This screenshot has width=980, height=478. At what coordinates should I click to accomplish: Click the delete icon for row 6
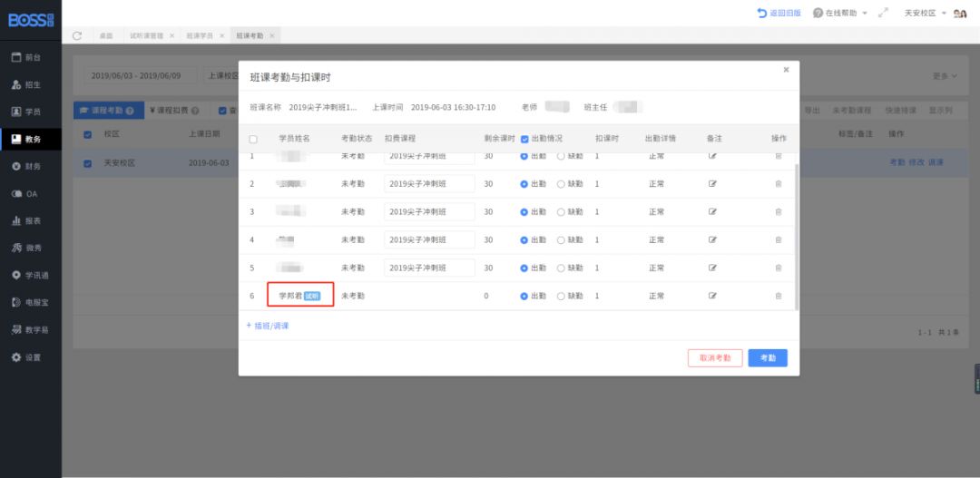[x=778, y=296]
